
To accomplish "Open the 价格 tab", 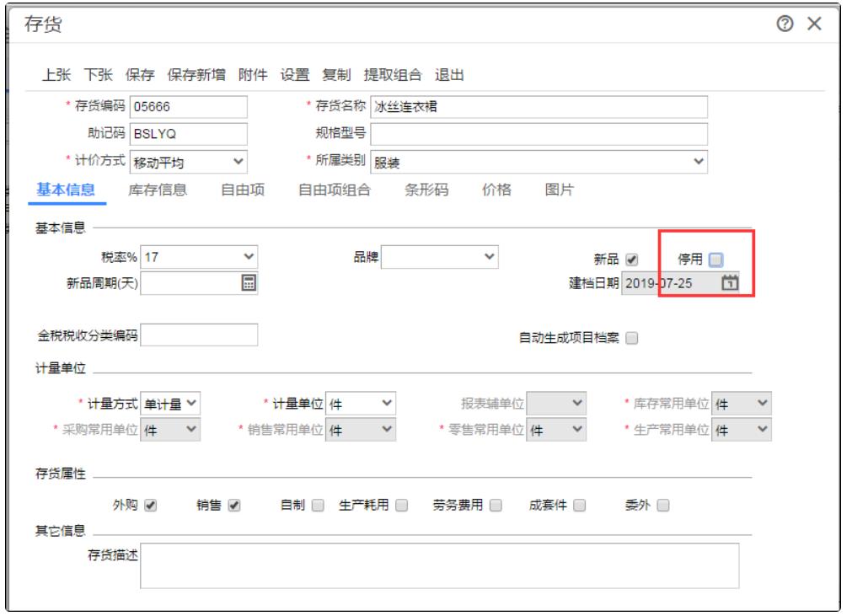I will [x=496, y=190].
